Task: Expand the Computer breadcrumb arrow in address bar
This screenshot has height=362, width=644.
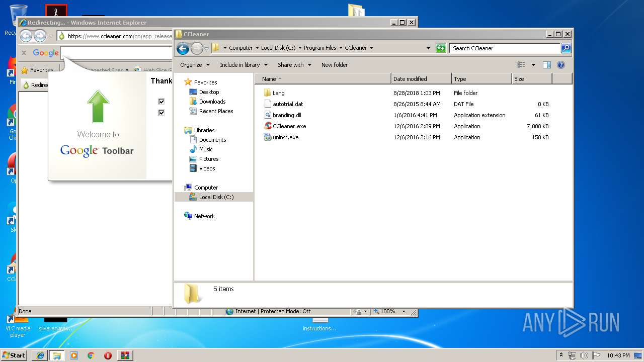Action: coord(257,48)
